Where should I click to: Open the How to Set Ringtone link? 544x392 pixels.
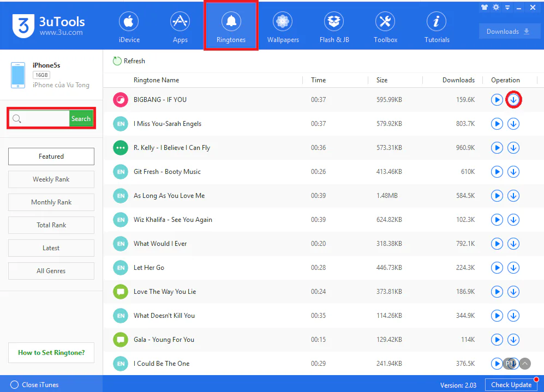[x=51, y=353]
